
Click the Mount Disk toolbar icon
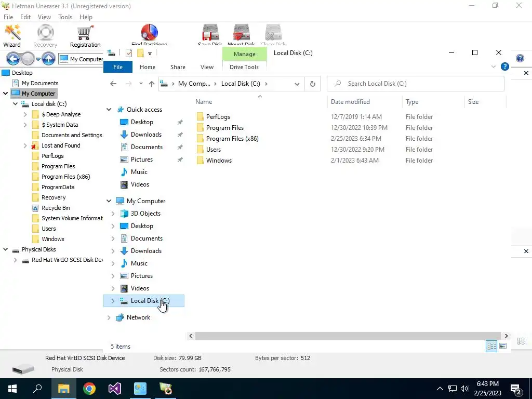tap(241, 35)
